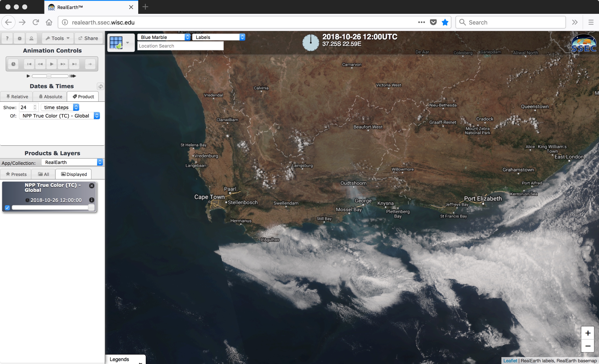Expand the Legends panel
The image size is (599, 364).
tap(126, 359)
